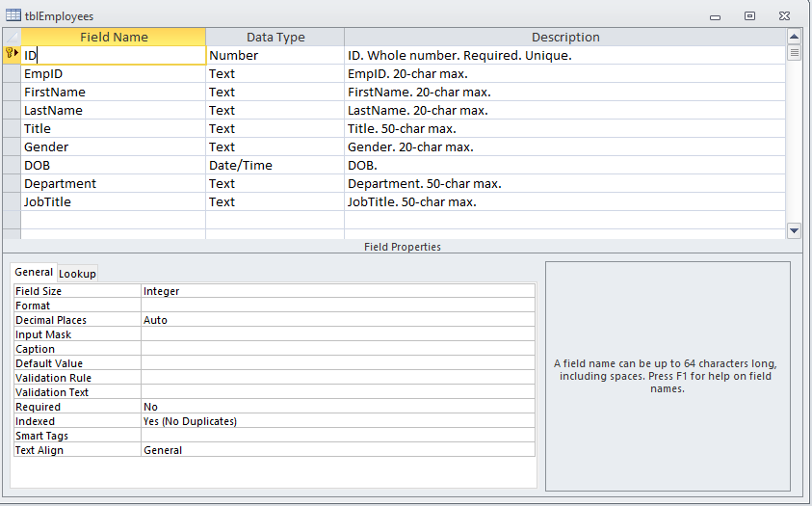Click the empty Input Mask property value
The height and width of the screenshot is (506, 812).
point(338,334)
